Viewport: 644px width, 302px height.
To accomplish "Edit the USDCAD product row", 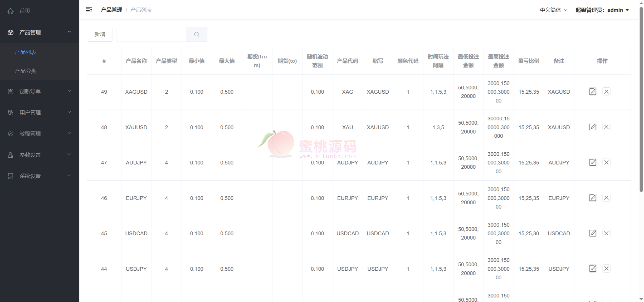I will tap(593, 233).
